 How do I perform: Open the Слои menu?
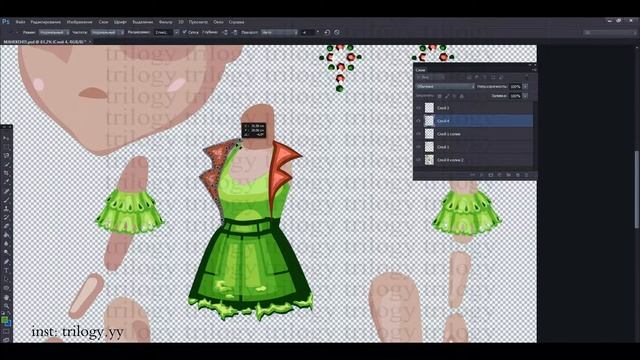click(103, 22)
